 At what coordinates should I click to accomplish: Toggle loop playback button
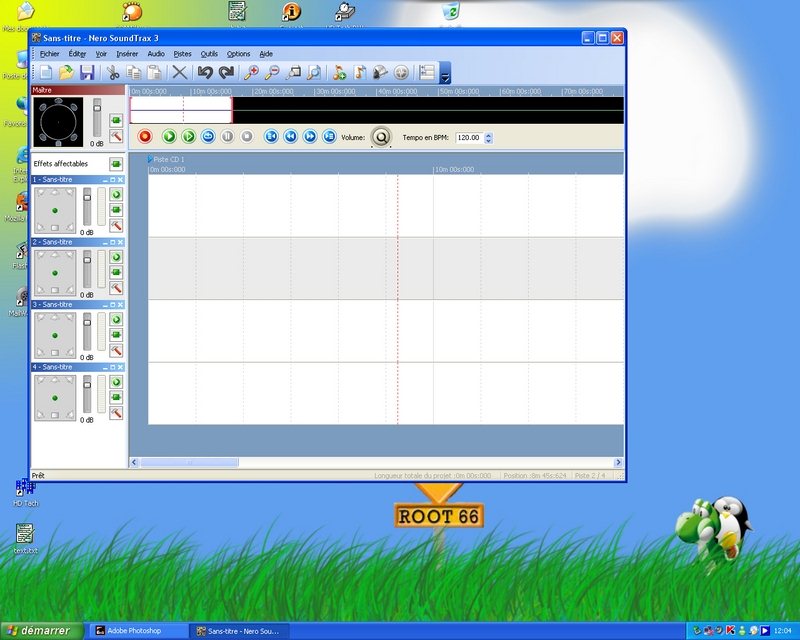click(208, 137)
